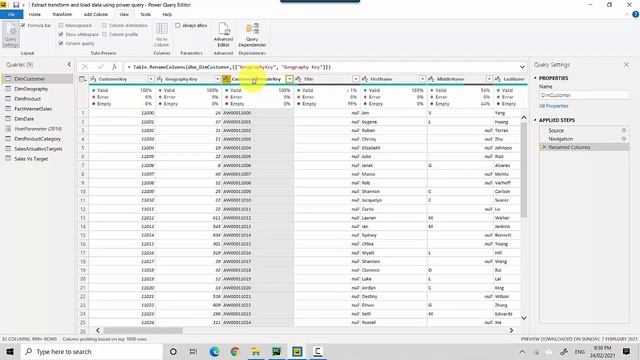Click LastName column data type icon
Image resolution: width=640 pixels, height=360 pixels.
(x=498, y=79)
